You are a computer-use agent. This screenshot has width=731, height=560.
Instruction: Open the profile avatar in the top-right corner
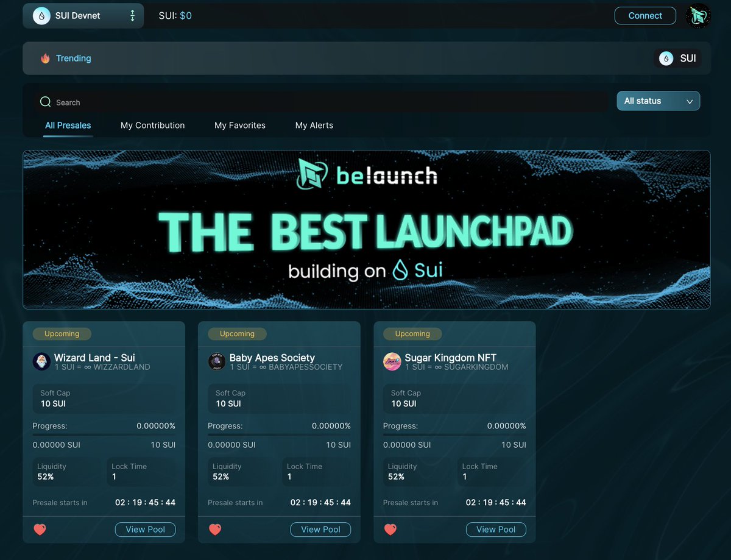coord(698,15)
